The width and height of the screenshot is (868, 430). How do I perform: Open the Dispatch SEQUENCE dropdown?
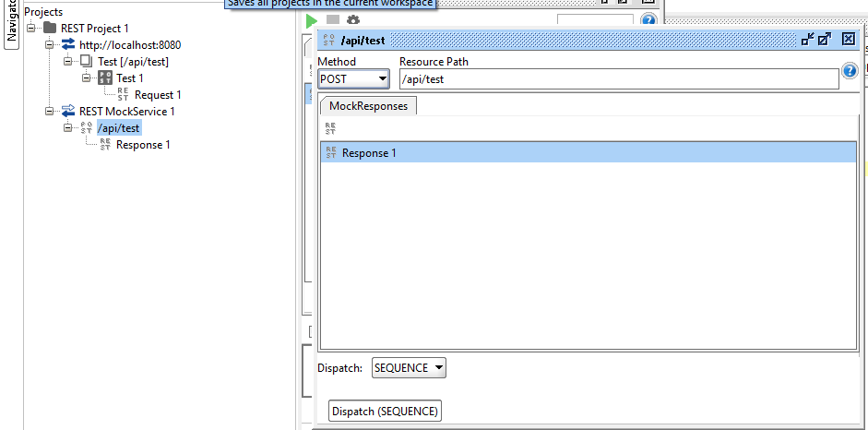coord(438,368)
